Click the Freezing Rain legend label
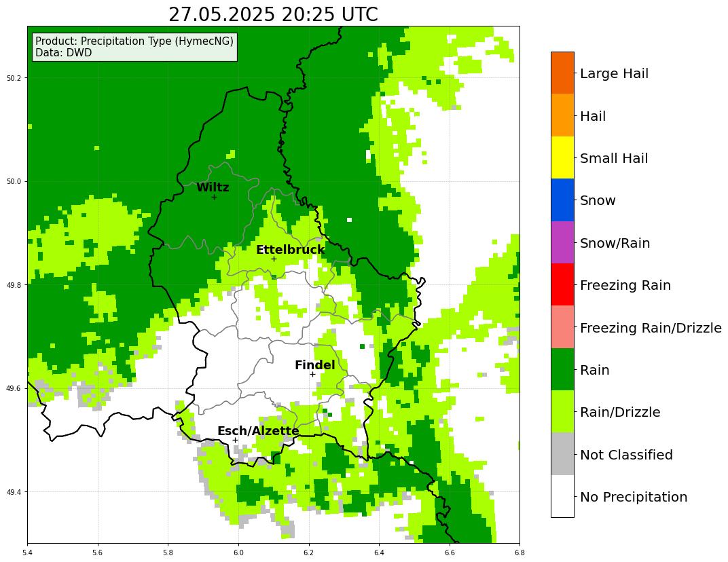The width and height of the screenshot is (728, 562). click(625, 285)
